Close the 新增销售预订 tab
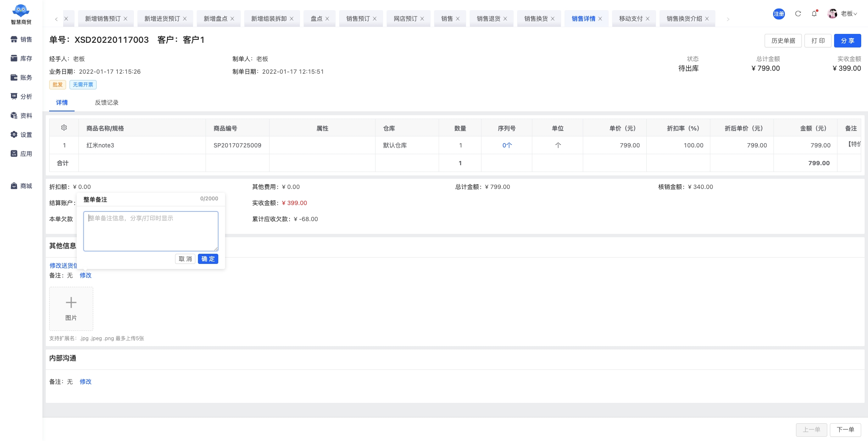This screenshot has width=868, height=441. [x=125, y=19]
